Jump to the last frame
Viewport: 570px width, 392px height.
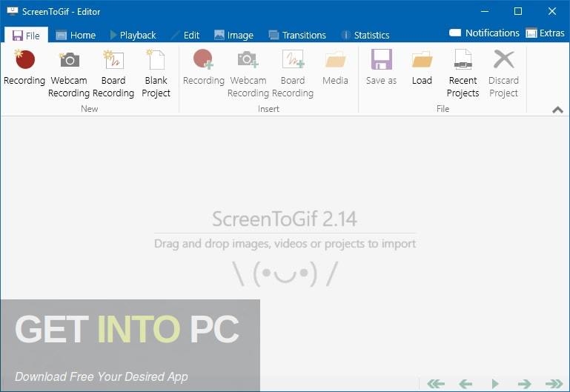(x=554, y=383)
